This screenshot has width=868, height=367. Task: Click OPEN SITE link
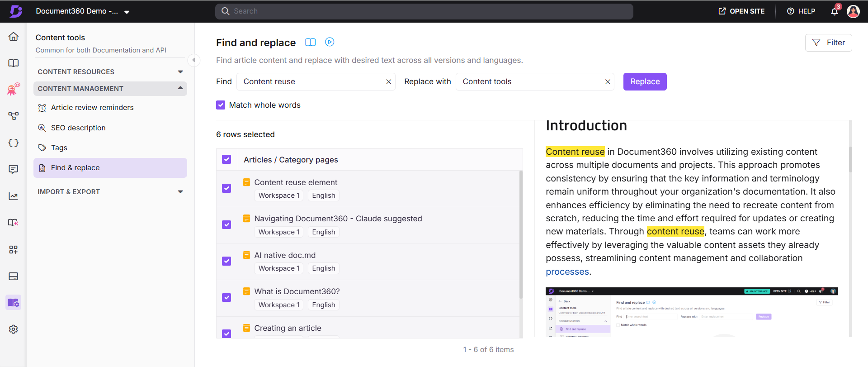(742, 11)
